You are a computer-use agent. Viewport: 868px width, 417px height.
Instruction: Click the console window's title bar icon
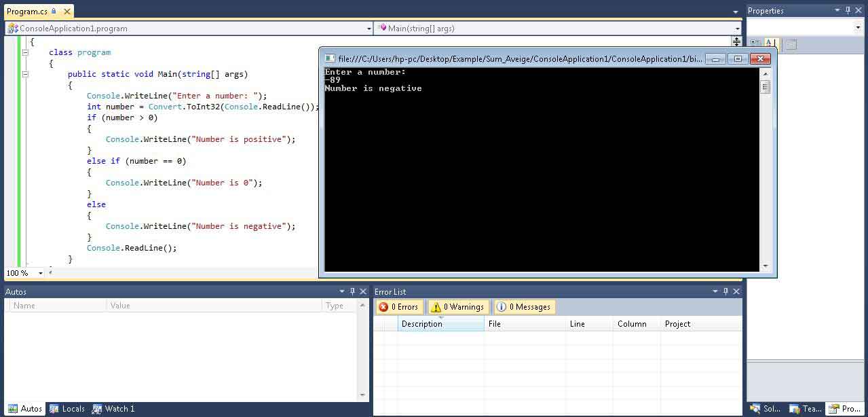click(x=330, y=59)
